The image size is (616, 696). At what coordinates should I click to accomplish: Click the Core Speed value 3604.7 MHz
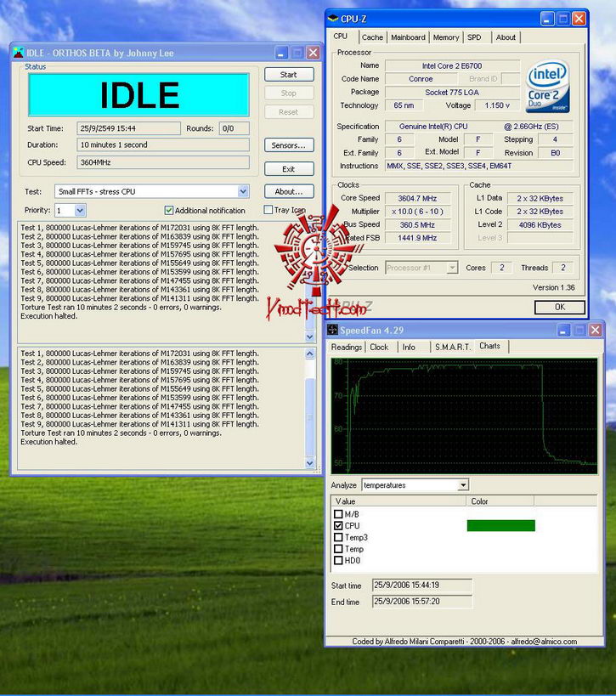point(418,198)
